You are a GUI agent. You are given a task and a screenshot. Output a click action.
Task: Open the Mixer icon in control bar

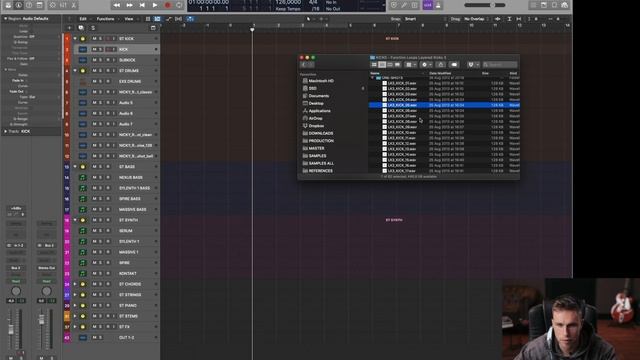pyautogui.click(x=63, y=5)
